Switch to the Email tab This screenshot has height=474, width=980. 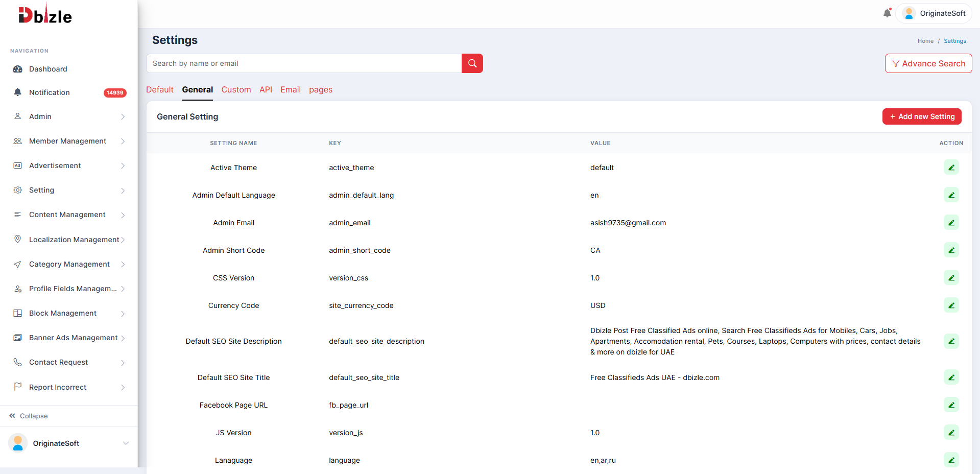pyautogui.click(x=291, y=90)
